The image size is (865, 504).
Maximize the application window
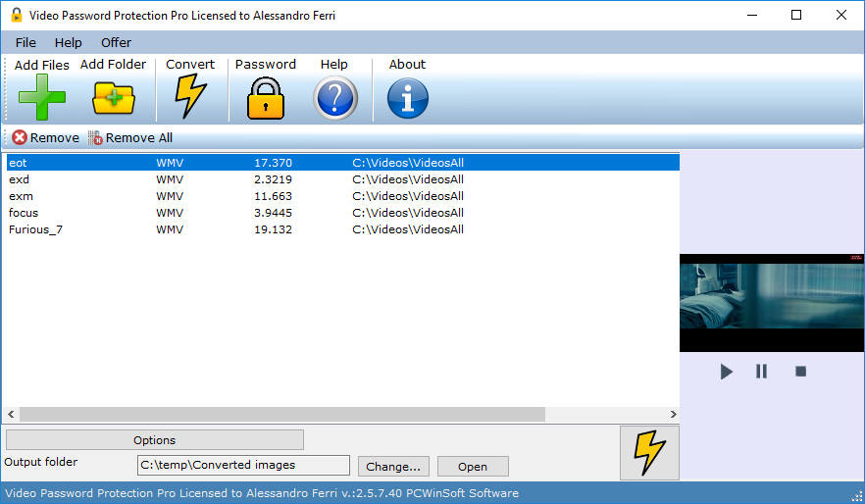tap(796, 15)
